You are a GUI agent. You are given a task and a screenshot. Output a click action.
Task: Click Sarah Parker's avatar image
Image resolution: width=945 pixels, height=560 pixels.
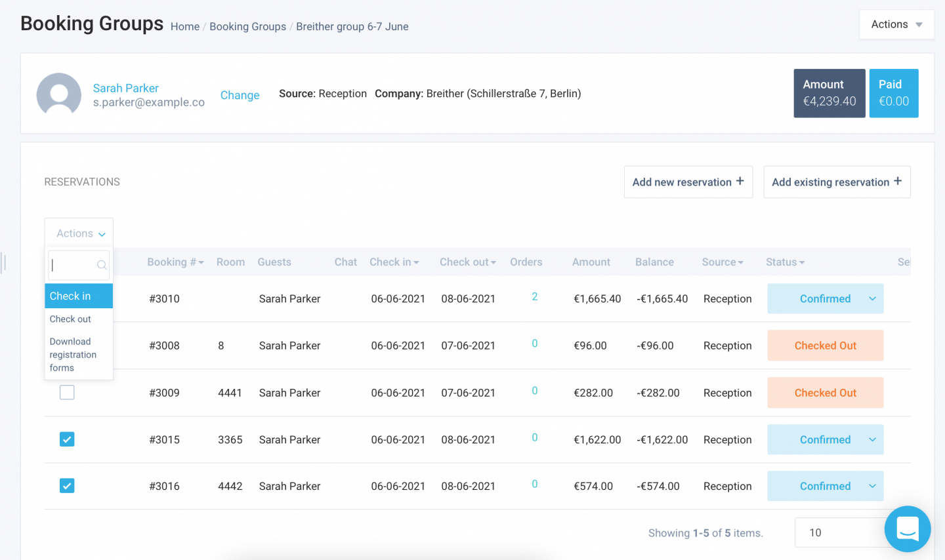pos(59,94)
